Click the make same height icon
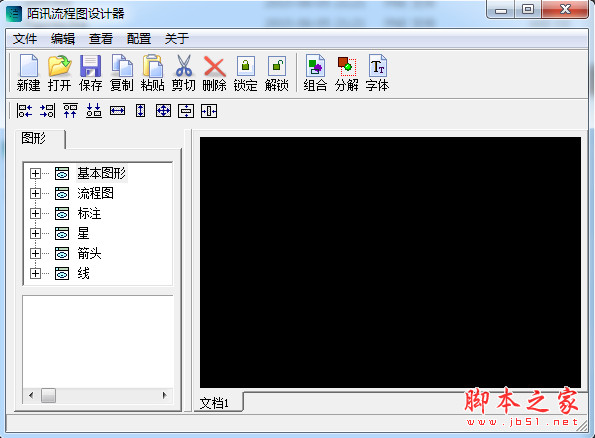The height and width of the screenshot is (438, 595). 140,111
